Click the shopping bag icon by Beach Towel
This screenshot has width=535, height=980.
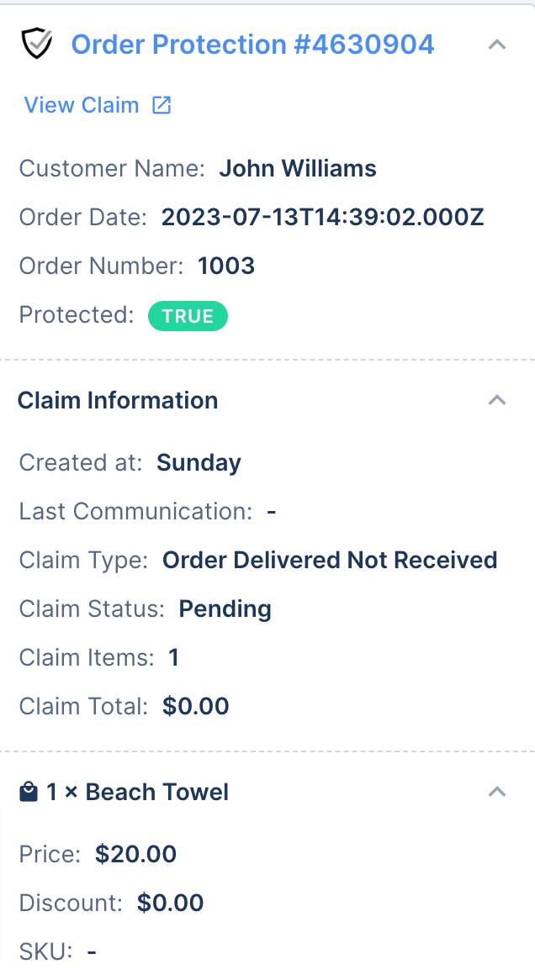pyautogui.click(x=28, y=793)
